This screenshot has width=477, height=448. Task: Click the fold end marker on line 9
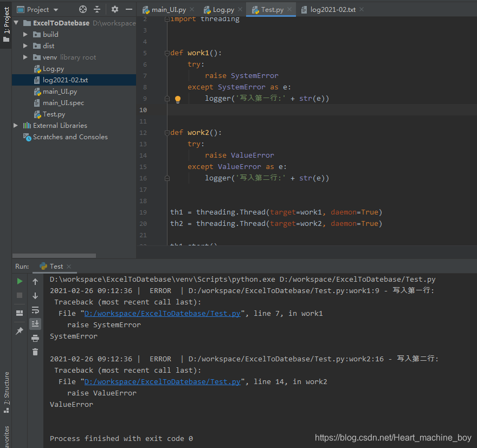tap(167, 99)
